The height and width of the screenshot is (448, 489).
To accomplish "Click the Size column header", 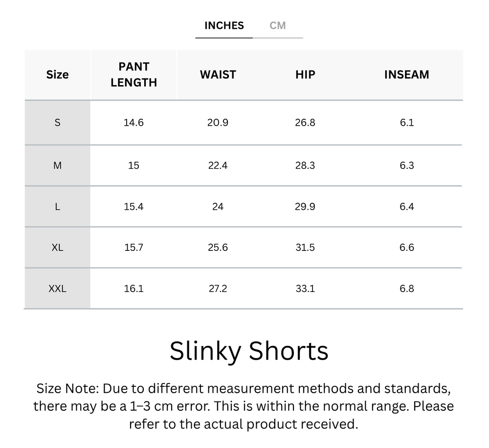I will (57, 75).
